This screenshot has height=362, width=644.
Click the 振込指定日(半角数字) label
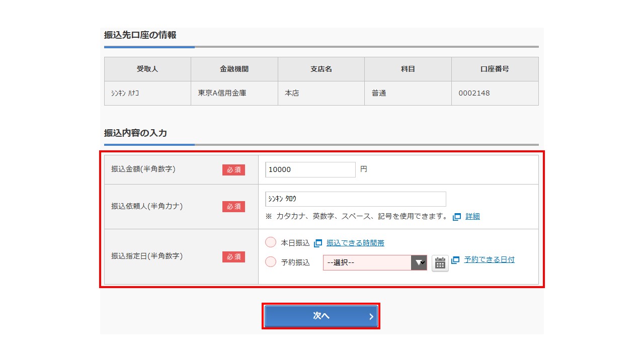point(147,256)
